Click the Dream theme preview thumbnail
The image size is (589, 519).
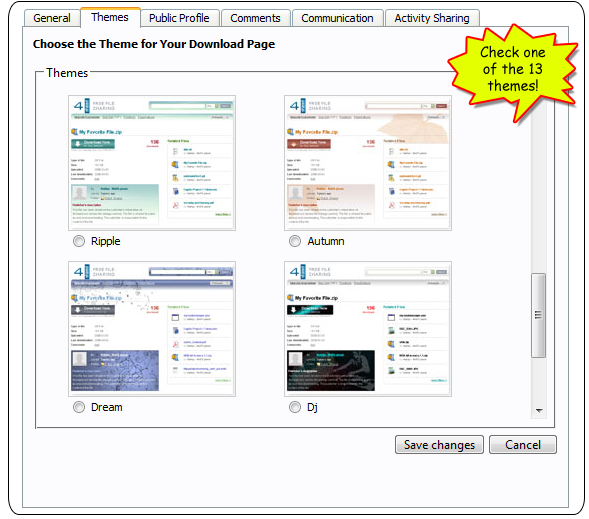coord(152,329)
